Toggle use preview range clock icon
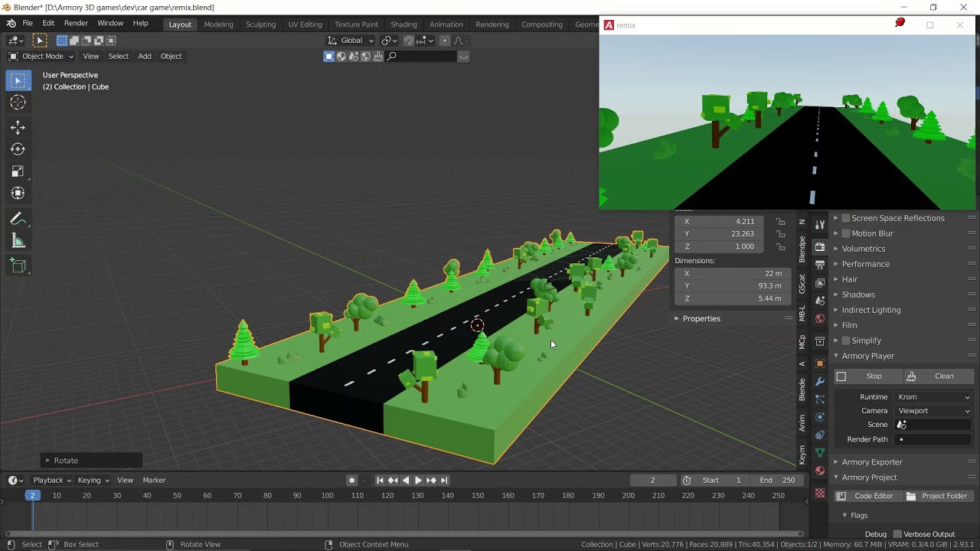The width and height of the screenshot is (980, 551). pos(687,481)
